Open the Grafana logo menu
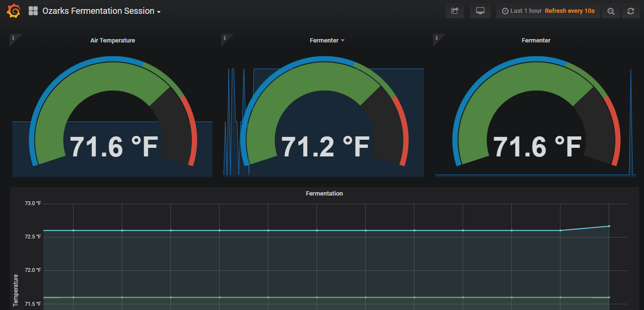644x310 pixels. [x=13, y=10]
